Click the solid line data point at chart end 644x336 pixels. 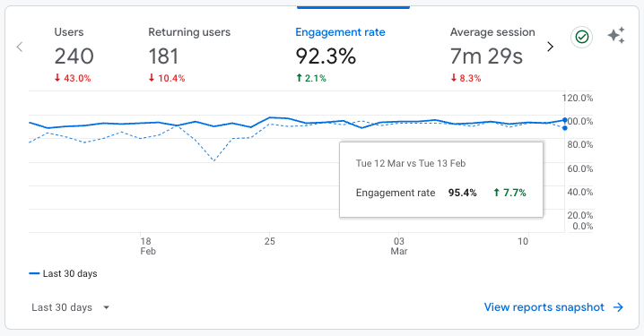coord(565,120)
